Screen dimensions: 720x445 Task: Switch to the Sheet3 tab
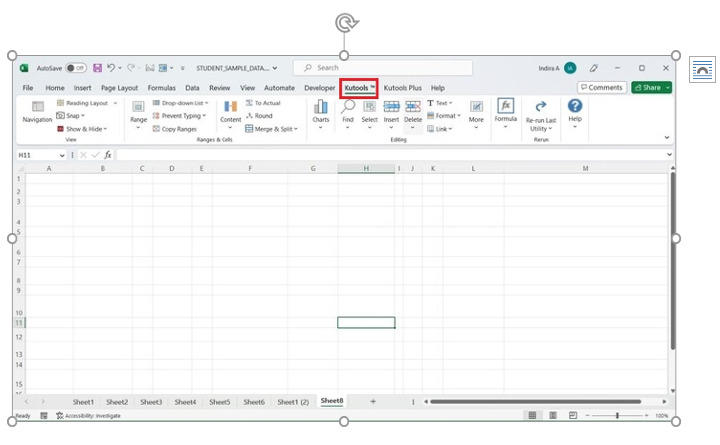coord(151,402)
